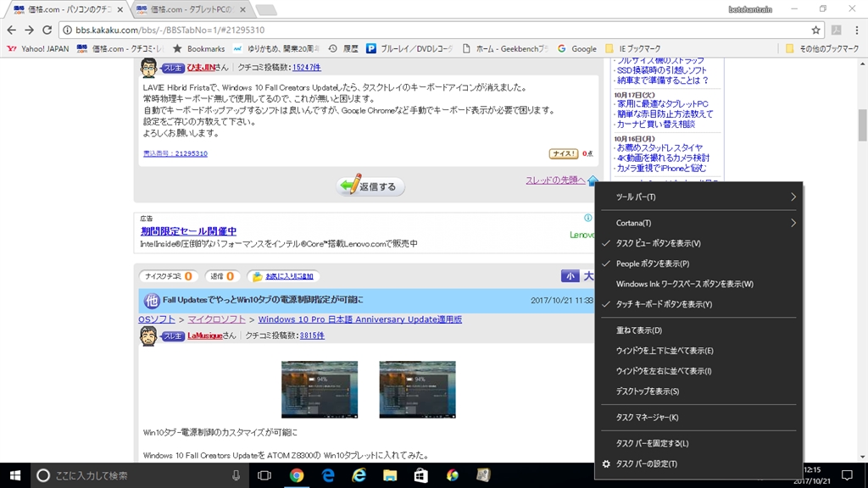
Task: Open Task View from the taskbar
Action: coord(264,475)
